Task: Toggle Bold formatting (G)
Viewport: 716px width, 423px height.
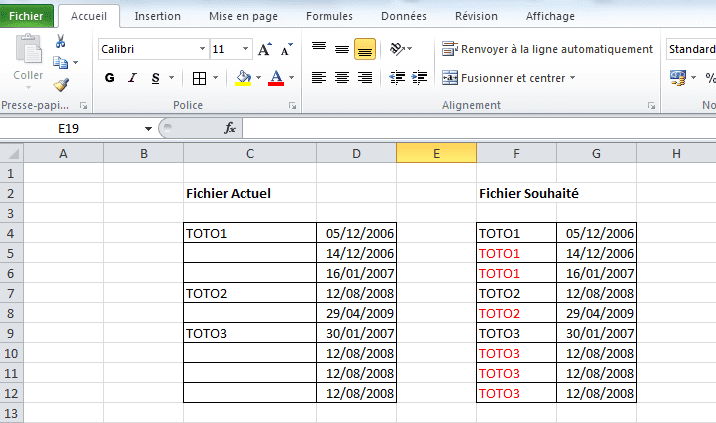Action: [x=110, y=78]
